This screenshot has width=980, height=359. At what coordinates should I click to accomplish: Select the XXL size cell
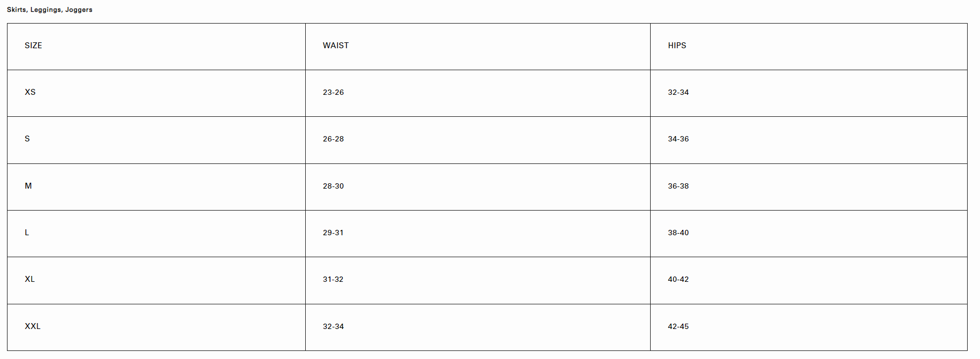point(156,327)
